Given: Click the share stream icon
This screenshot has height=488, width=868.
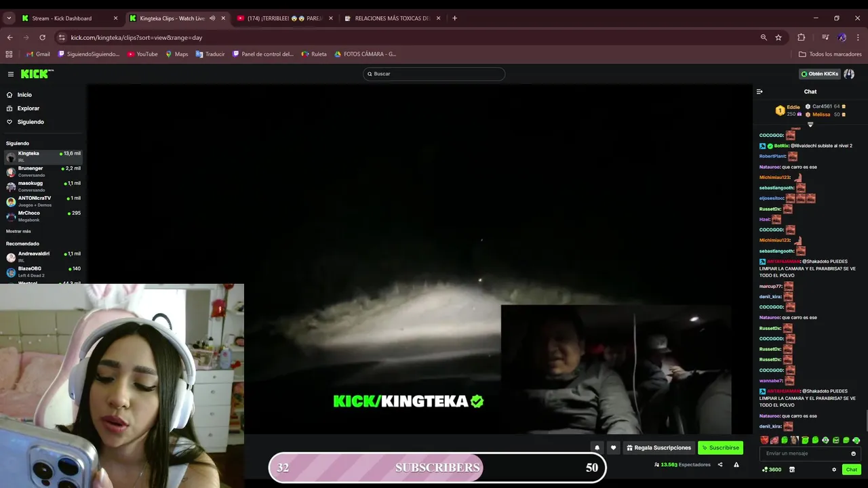Looking at the screenshot, I should coord(720,464).
